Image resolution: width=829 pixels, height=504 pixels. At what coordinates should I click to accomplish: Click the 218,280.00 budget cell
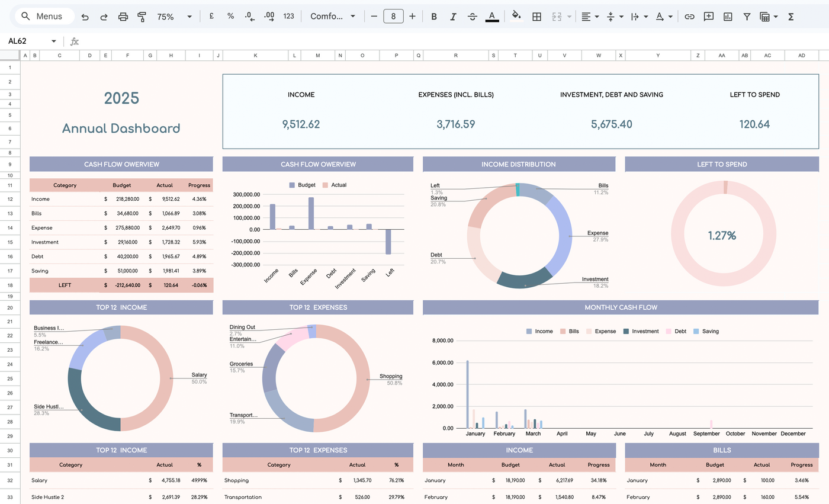pyautogui.click(x=127, y=200)
